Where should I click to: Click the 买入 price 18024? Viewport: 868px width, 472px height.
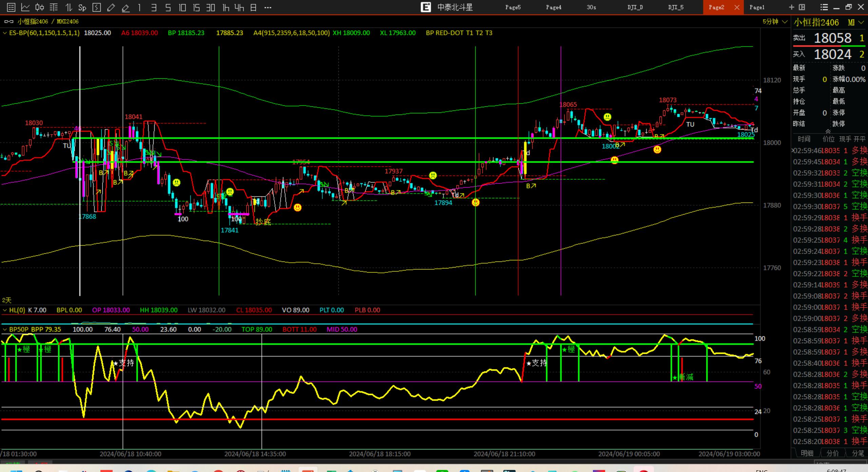(832, 54)
